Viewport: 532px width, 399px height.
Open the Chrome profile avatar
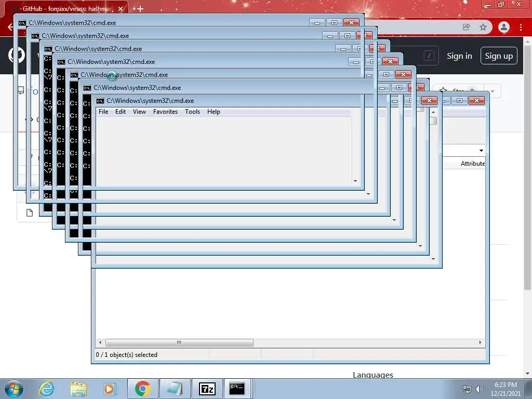[x=504, y=27]
